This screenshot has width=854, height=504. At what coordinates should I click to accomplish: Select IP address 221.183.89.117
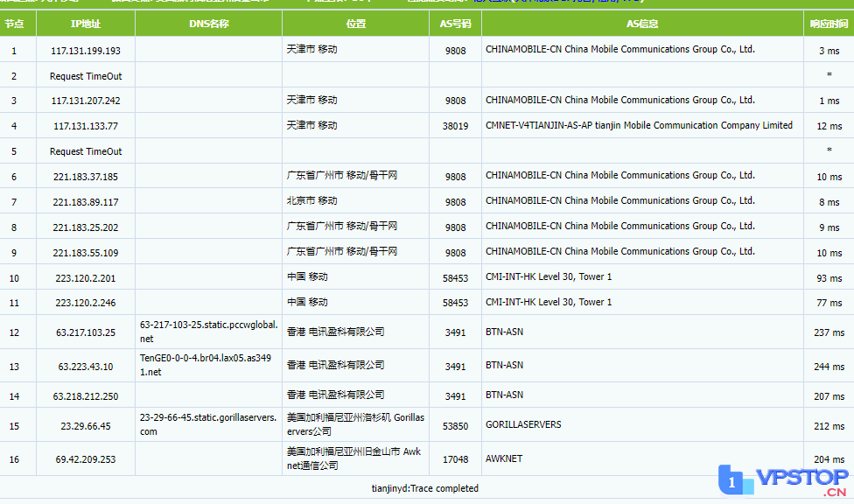(86, 202)
